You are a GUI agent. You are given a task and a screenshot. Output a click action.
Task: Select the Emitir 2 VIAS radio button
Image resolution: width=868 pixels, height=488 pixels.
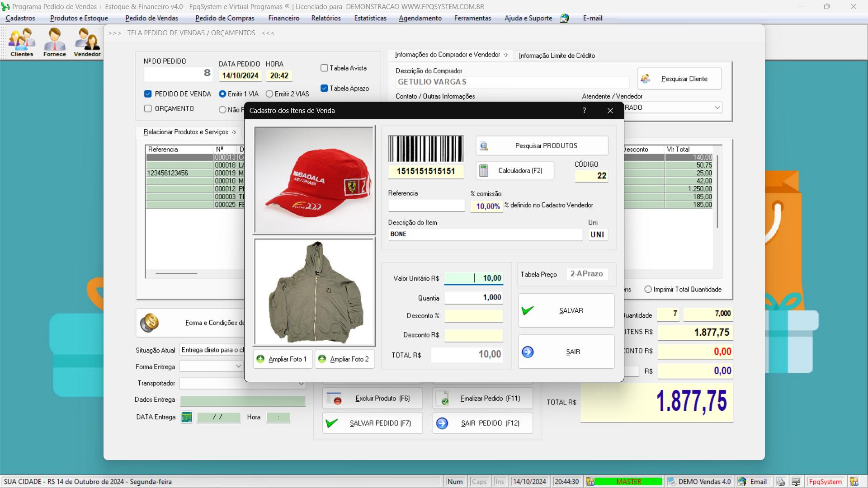[269, 94]
